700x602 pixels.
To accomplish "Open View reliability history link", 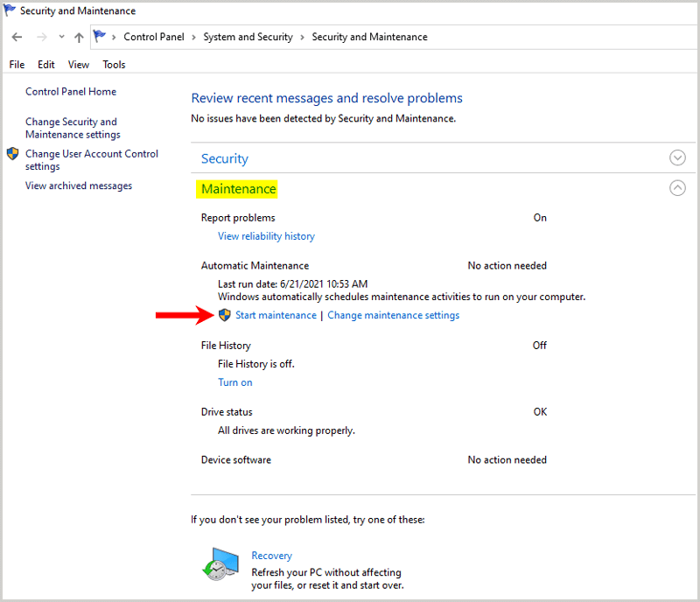I will [266, 236].
